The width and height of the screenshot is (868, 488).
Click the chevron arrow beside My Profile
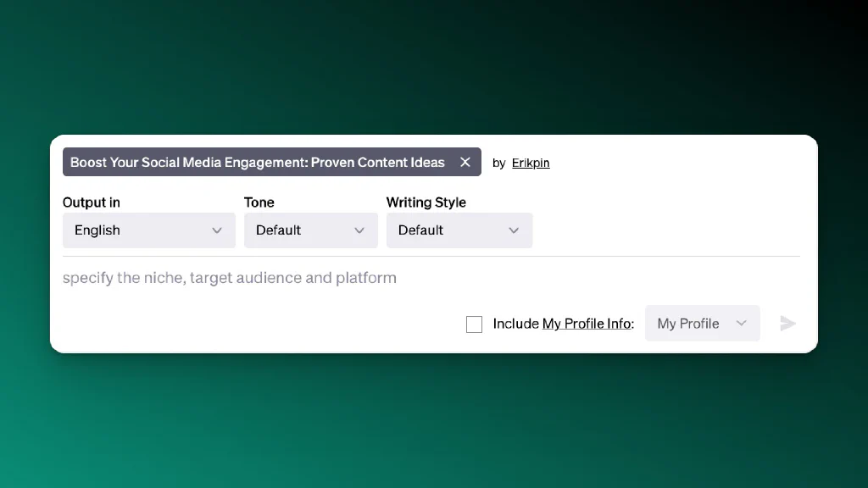click(x=741, y=323)
